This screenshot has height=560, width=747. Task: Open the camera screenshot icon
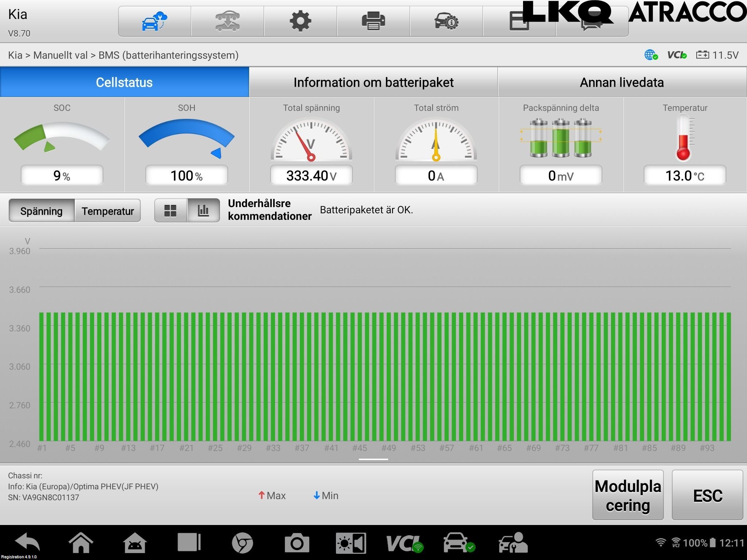297,543
